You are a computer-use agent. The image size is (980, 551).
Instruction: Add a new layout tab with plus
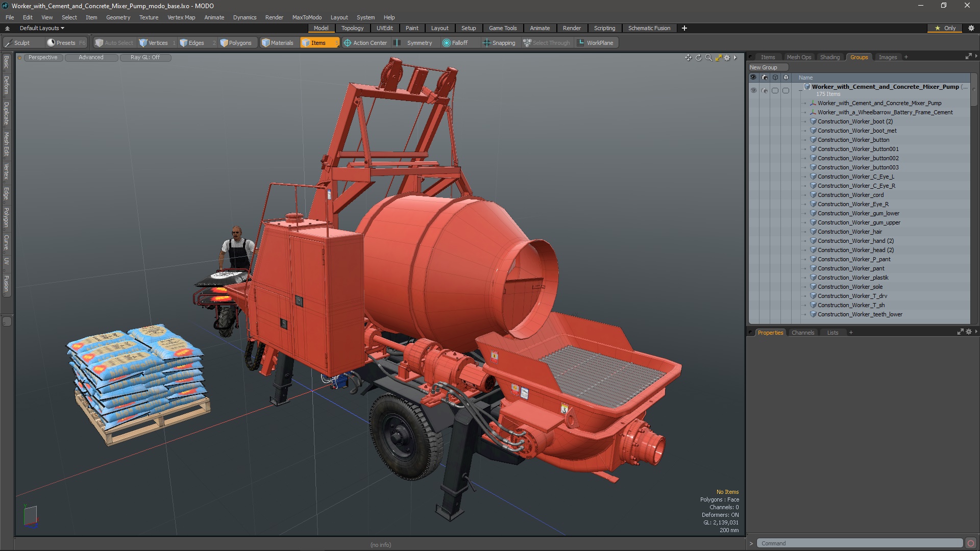pyautogui.click(x=684, y=28)
